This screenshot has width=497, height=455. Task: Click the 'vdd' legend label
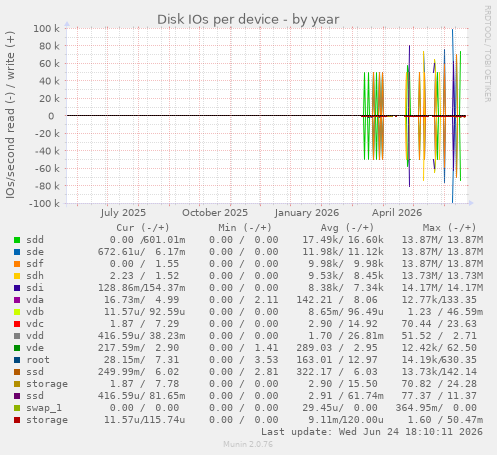(35, 336)
